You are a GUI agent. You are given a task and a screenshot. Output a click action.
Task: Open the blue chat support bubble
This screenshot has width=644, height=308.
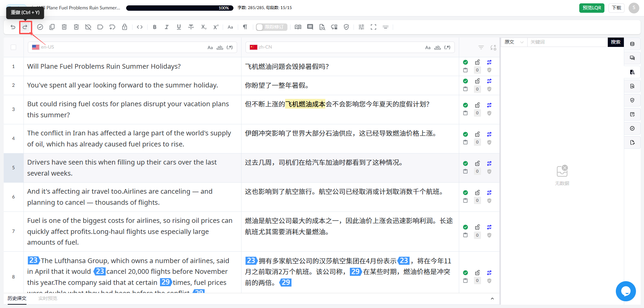[626, 291]
